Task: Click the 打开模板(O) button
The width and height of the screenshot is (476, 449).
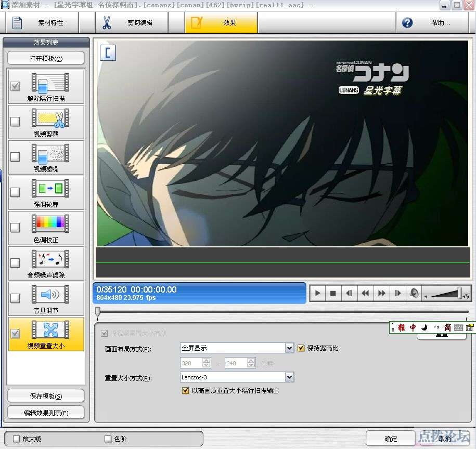Action: point(46,58)
